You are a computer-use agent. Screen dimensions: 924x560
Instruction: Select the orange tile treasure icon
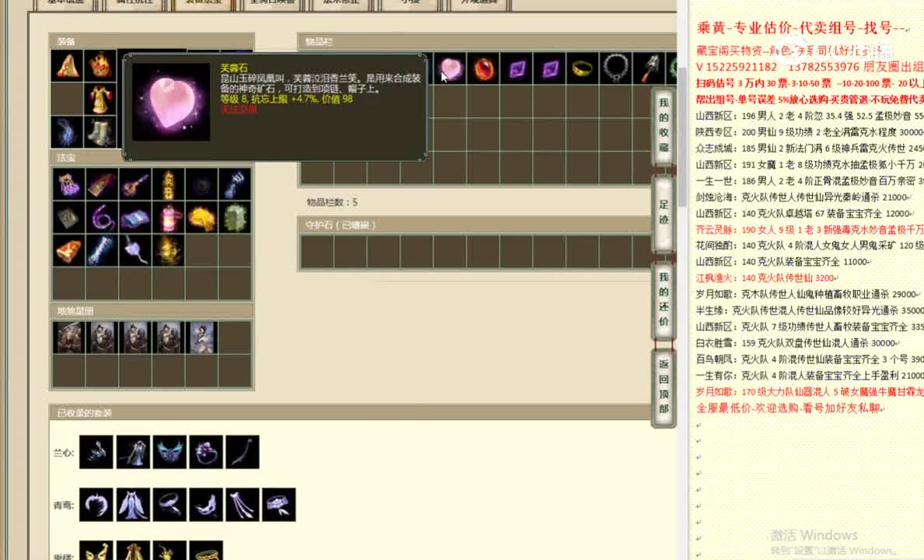pos(68,251)
